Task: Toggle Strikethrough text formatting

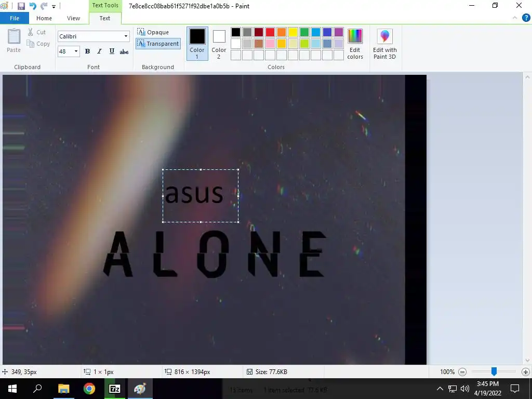Action: [124, 51]
